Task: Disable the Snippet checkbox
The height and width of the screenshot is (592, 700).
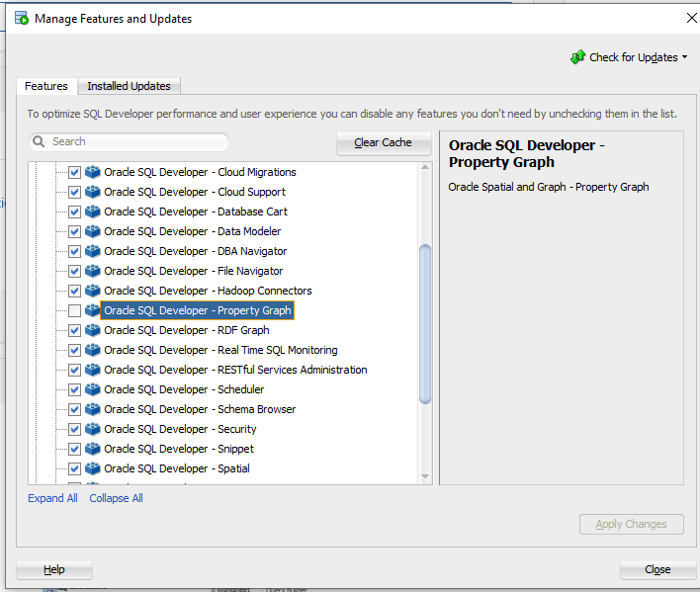Action: coord(74,449)
